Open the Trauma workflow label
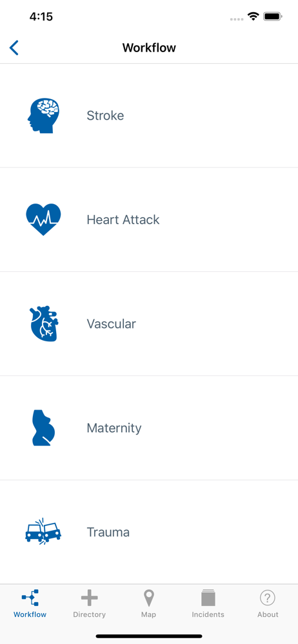298x644 pixels. coord(108,533)
